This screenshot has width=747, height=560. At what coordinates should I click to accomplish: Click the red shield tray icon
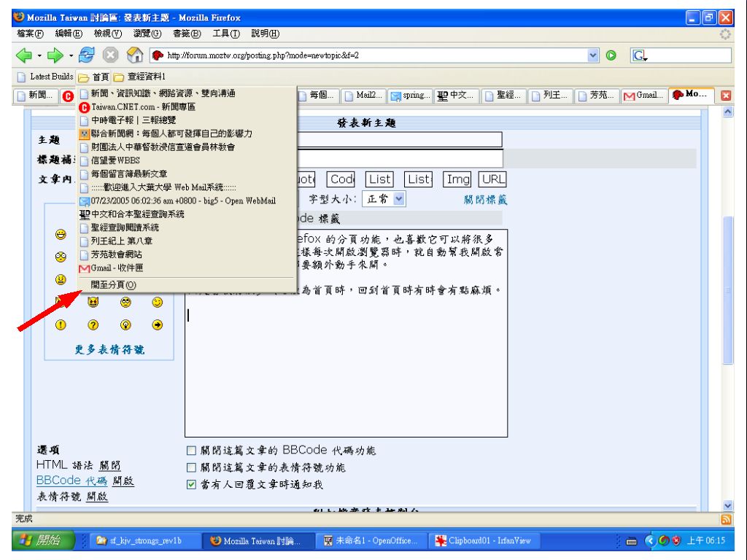point(676,540)
